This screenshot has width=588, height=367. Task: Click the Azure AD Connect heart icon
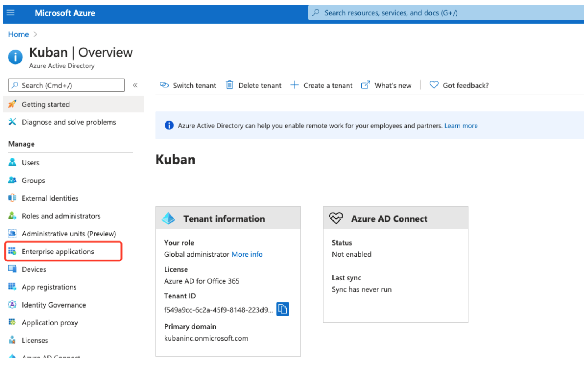(x=336, y=218)
